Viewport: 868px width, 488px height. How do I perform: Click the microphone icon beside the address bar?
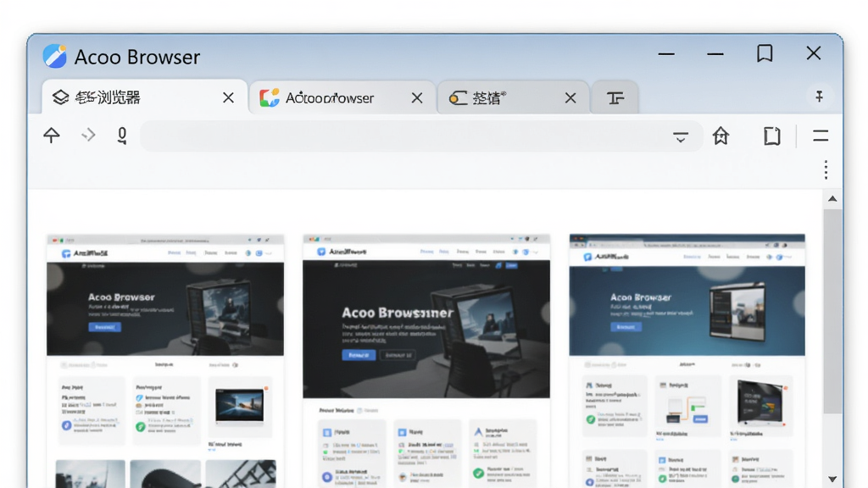122,136
